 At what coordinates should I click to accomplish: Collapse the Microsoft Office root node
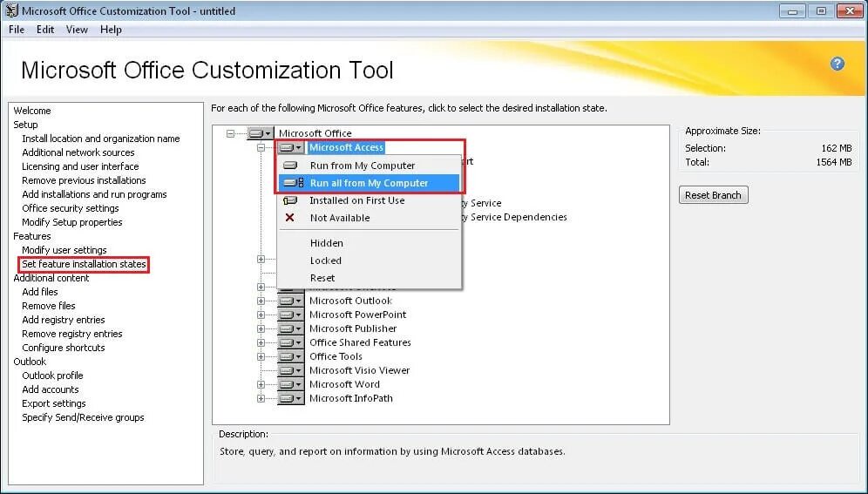(x=230, y=133)
